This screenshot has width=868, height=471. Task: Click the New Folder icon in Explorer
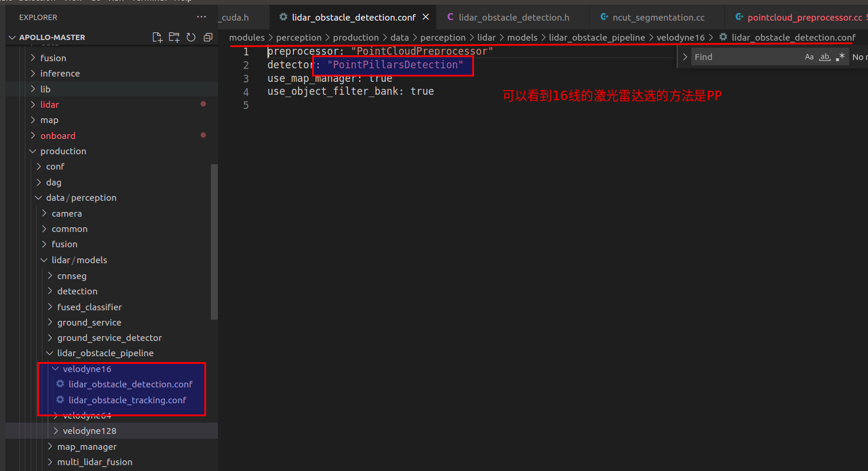[174, 37]
